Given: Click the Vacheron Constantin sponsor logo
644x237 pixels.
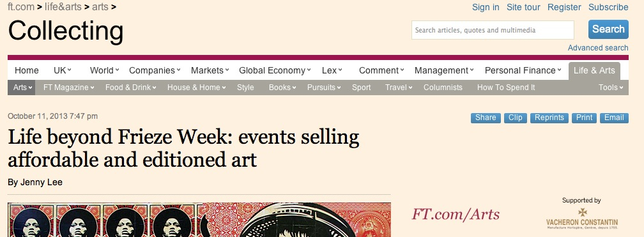Looking at the screenshot, I should [581, 218].
